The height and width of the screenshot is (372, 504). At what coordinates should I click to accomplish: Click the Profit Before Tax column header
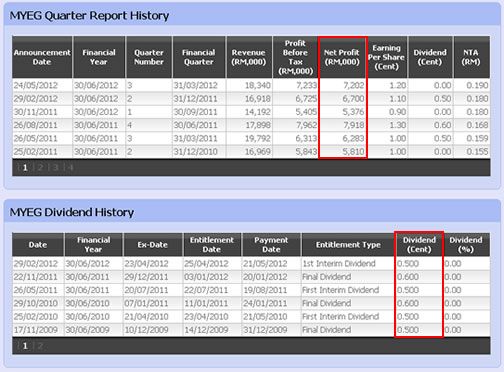click(x=295, y=57)
